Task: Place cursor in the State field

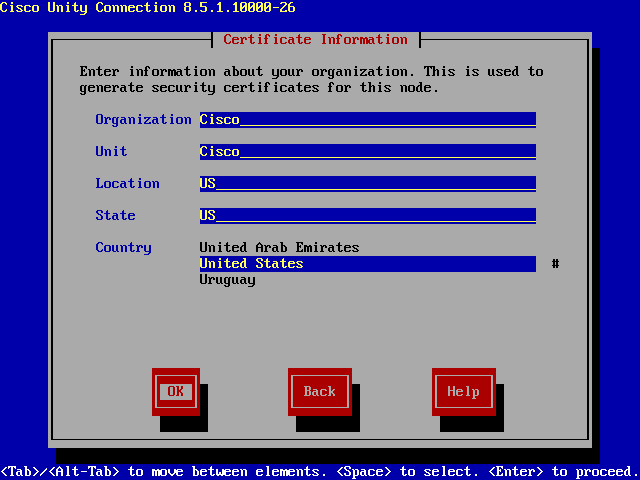Action: point(367,216)
